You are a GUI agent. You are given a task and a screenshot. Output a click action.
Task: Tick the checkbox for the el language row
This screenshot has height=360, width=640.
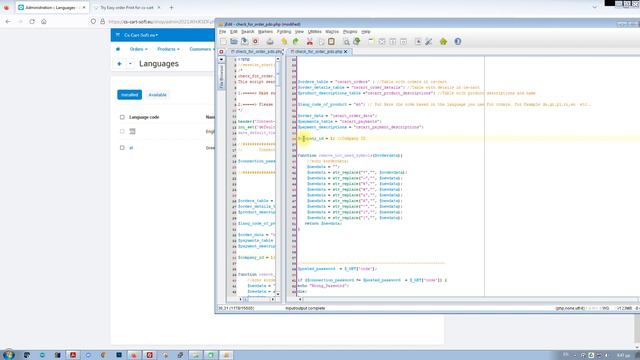[122, 148]
